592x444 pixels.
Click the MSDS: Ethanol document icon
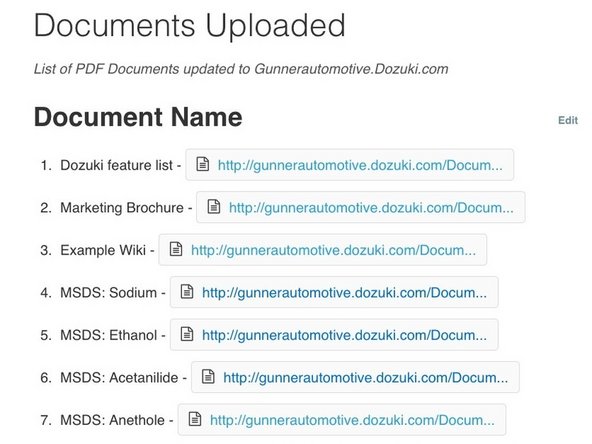[187, 334]
